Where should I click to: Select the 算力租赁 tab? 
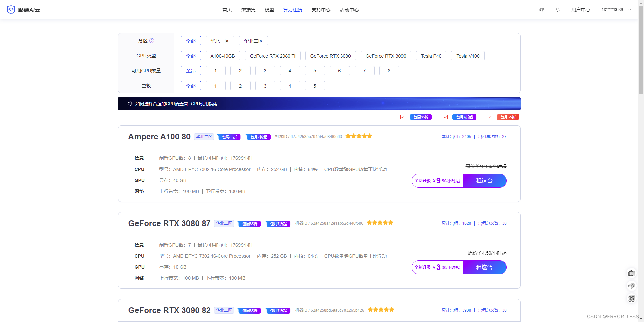(x=293, y=10)
